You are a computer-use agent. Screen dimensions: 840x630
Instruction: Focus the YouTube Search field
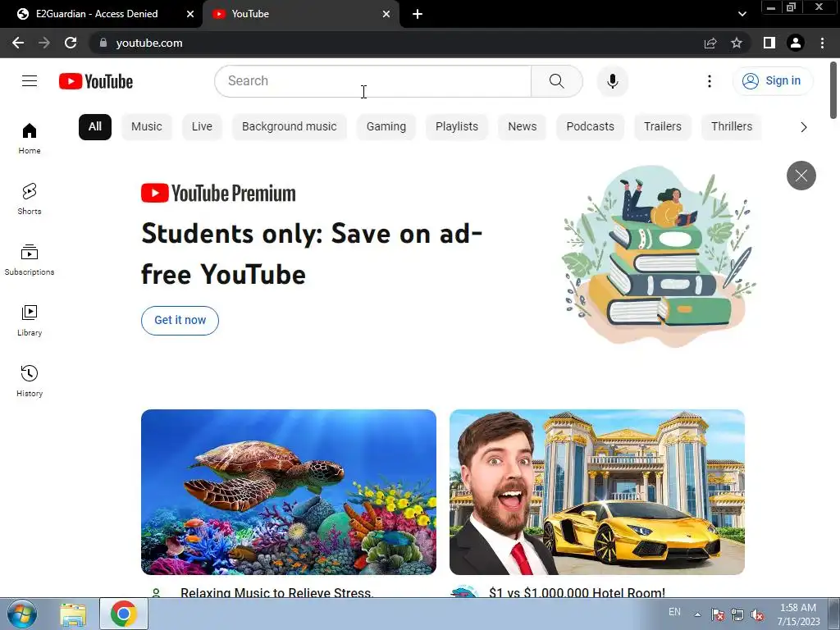click(x=373, y=81)
